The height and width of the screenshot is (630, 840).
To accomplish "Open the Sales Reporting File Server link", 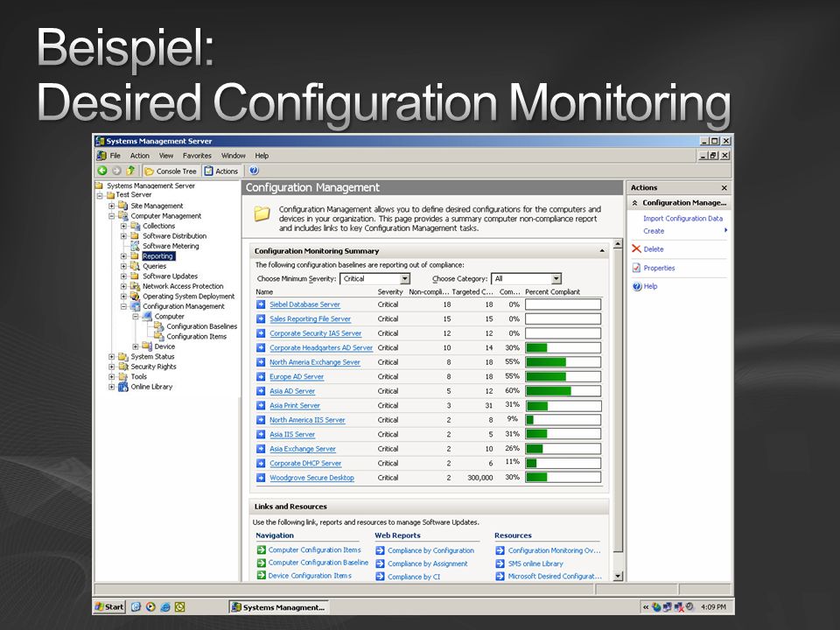I will pyautogui.click(x=310, y=318).
